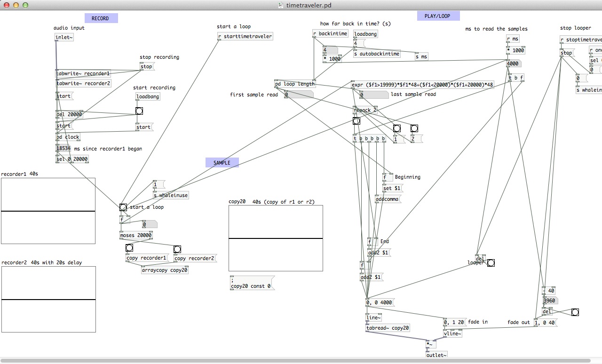This screenshot has height=364, width=602.
Task: Click the 'copy20 const 0' message box
Action: (x=252, y=283)
